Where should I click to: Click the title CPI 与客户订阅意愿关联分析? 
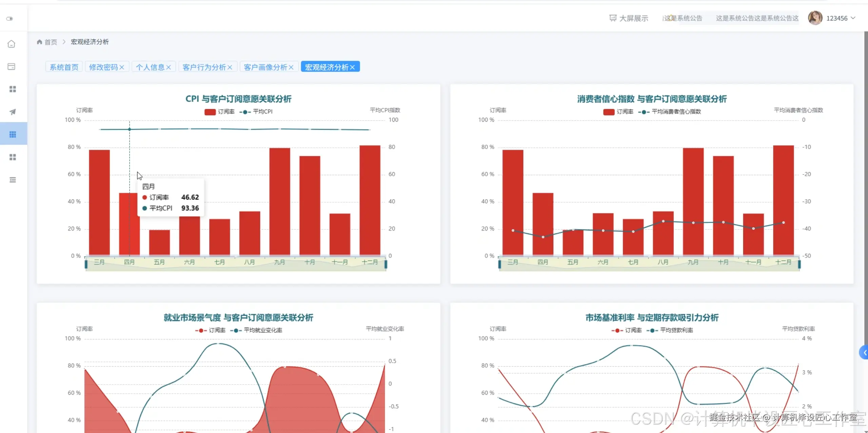[x=238, y=99]
